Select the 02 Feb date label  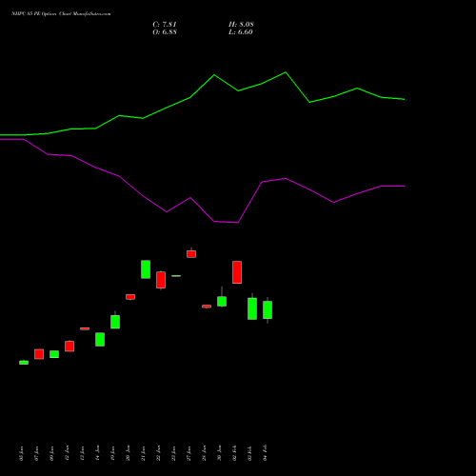[234, 453]
